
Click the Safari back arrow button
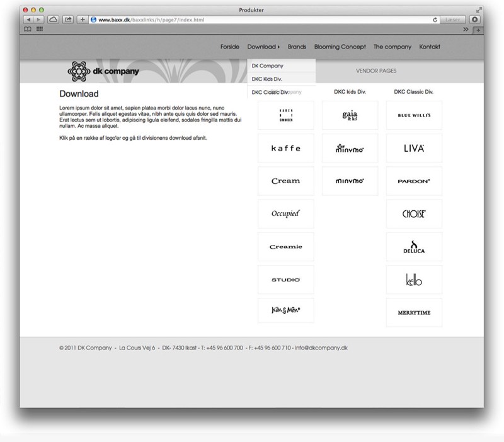28,20
